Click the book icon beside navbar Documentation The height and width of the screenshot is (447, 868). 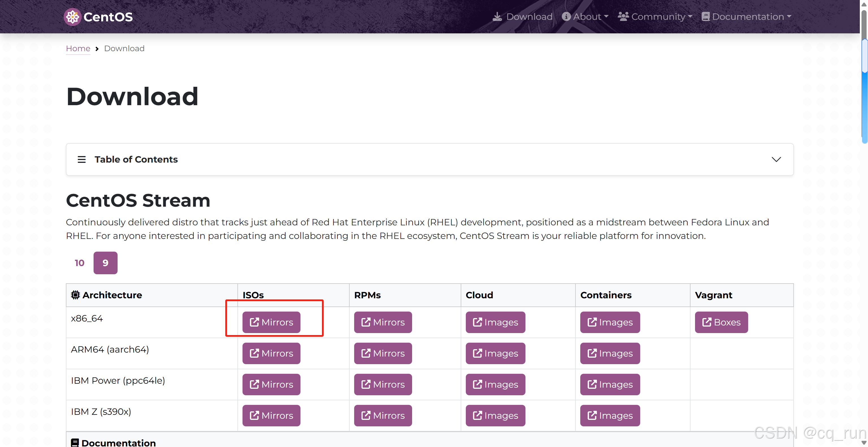click(705, 16)
